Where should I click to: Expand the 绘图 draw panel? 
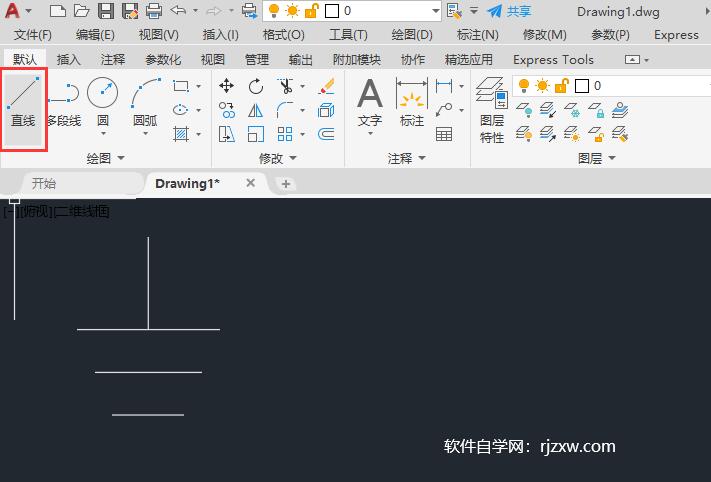click(x=105, y=158)
